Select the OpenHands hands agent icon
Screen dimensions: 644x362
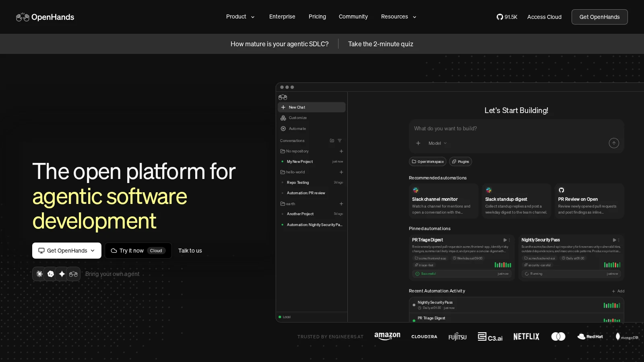tap(73, 274)
